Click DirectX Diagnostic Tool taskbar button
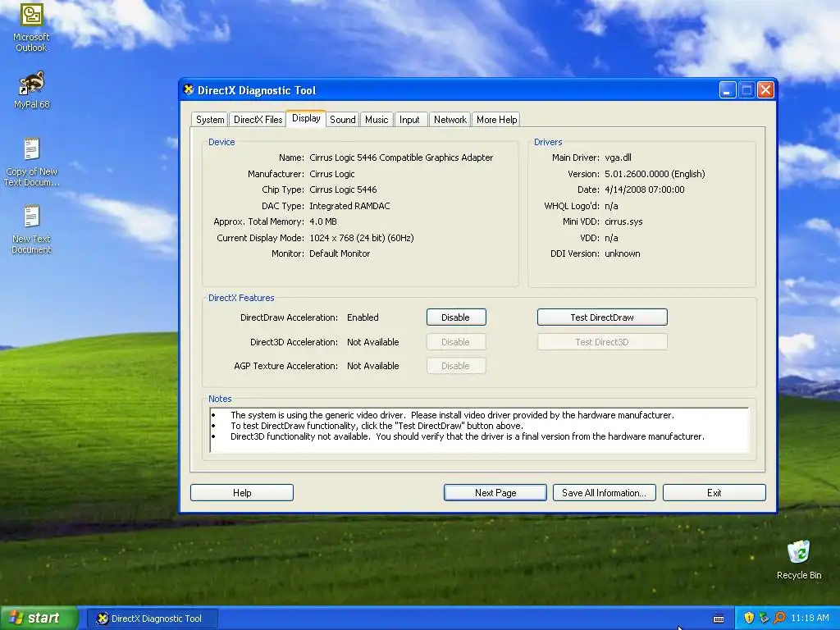Viewport: 840px width, 630px height. pyautogui.click(x=152, y=619)
